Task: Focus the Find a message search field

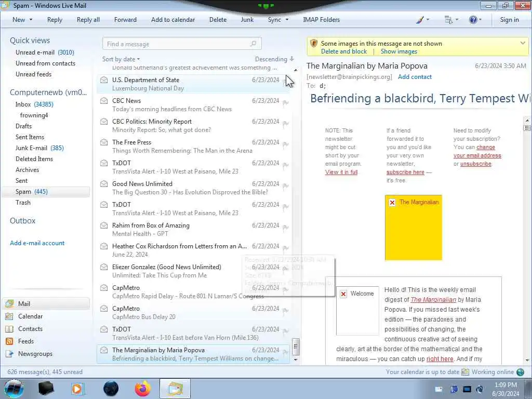Action: click(x=182, y=44)
